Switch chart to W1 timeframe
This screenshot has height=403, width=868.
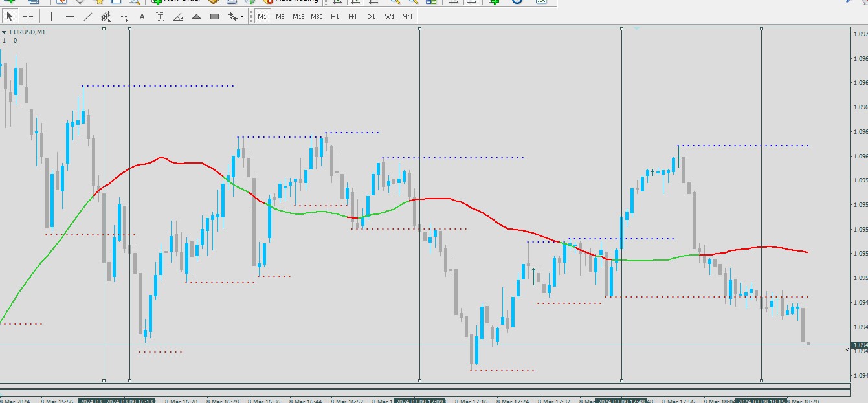(x=389, y=16)
